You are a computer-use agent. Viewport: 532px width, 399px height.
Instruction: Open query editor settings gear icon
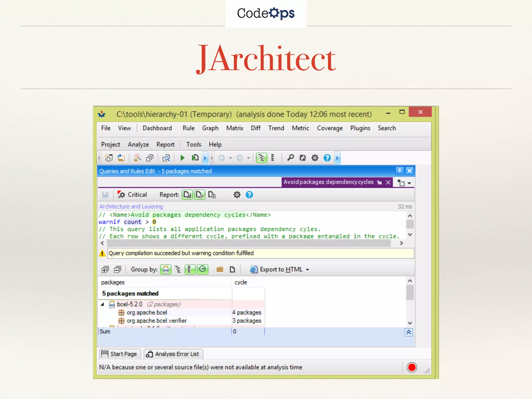point(237,195)
